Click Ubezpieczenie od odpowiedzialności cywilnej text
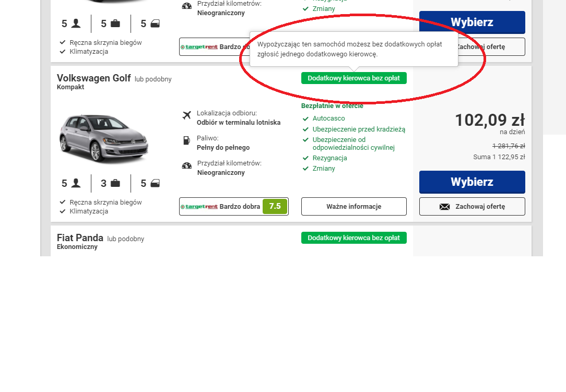Viewport: 566px width, 392px height. tap(353, 144)
